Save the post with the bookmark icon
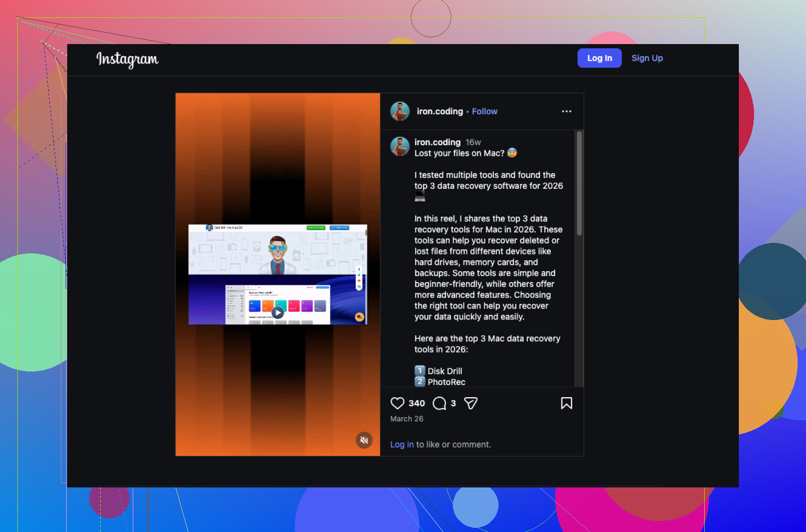This screenshot has width=806, height=532. tap(567, 403)
